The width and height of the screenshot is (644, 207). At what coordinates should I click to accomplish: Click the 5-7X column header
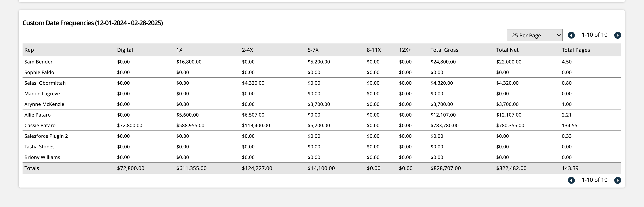pyautogui.click(x=313, y=50)
